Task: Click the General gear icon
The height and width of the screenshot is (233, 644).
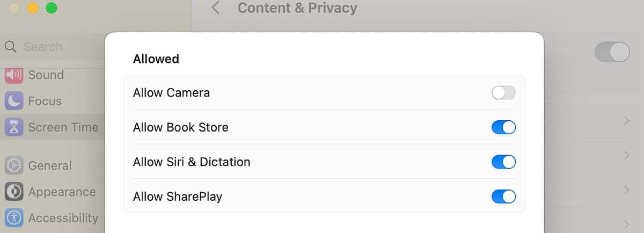Action: [x=14, y=165]
